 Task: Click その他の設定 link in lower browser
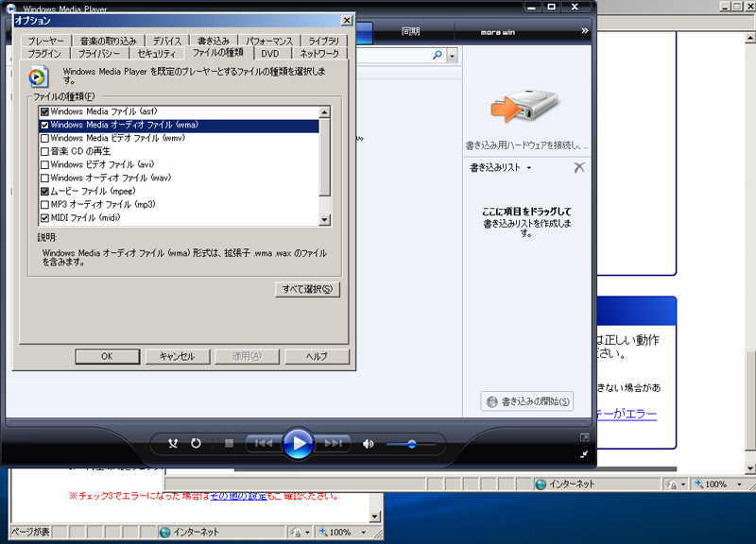tap(238, 496)
